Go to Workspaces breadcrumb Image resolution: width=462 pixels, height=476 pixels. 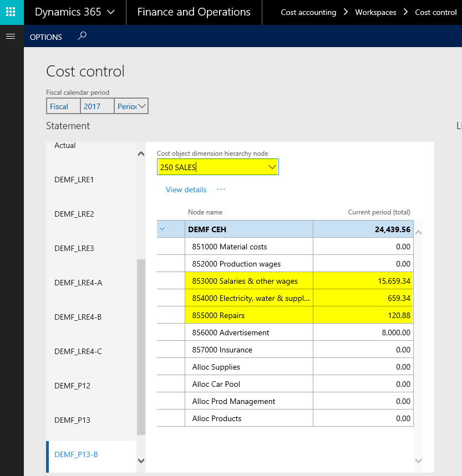pyautogui.click(x=375, y=12)
